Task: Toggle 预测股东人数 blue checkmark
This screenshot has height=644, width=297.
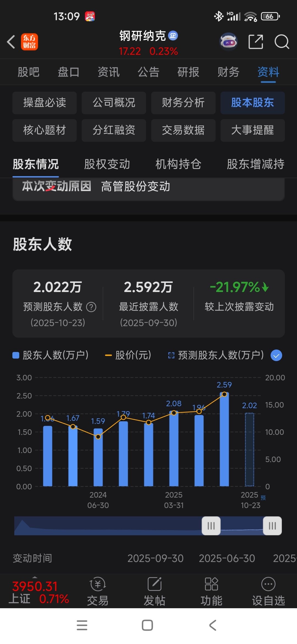Action: coord(276,355)
